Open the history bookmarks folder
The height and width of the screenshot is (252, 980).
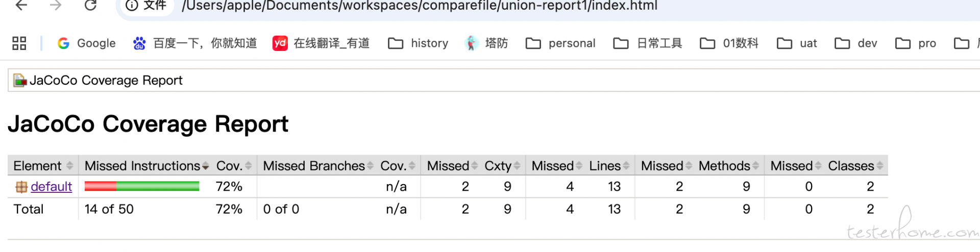(418, 43)
